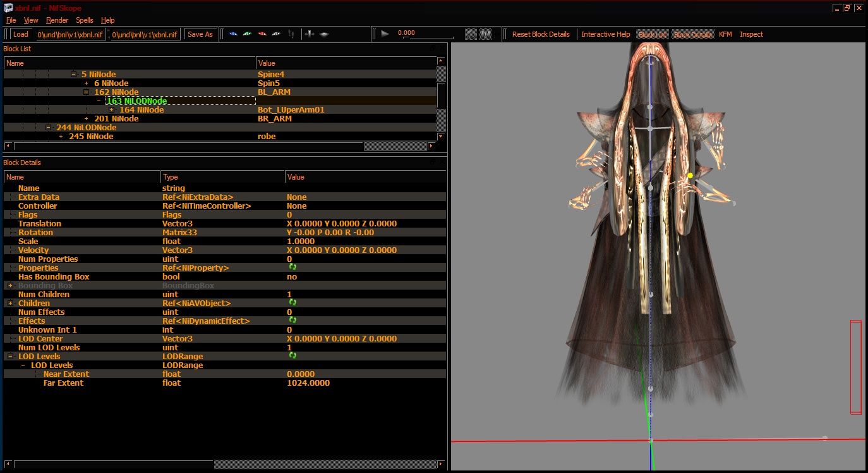Toggle the Block List panel button

pos(653,34)
